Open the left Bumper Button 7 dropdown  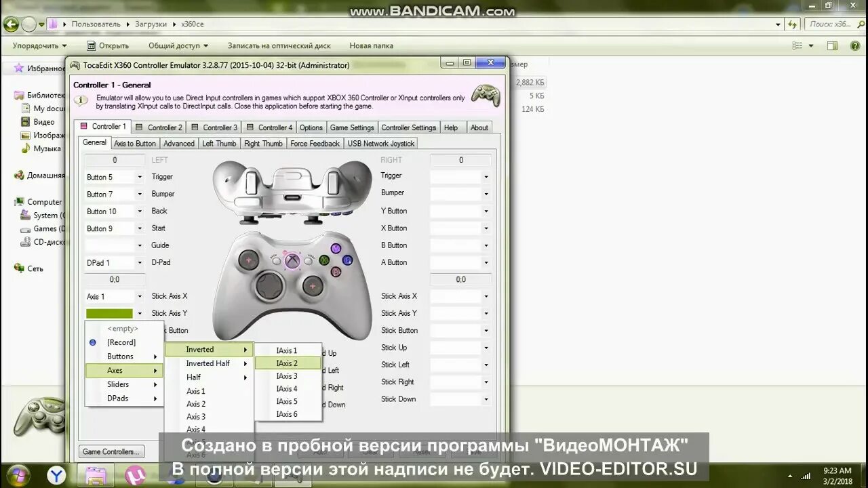(x=140, y=195)
